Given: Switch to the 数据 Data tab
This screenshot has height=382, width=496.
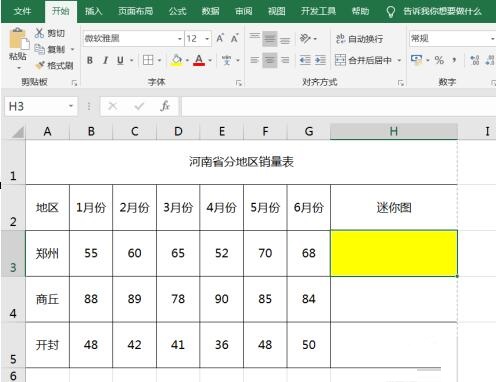Looking at the screenshot, I should point(211,11).
